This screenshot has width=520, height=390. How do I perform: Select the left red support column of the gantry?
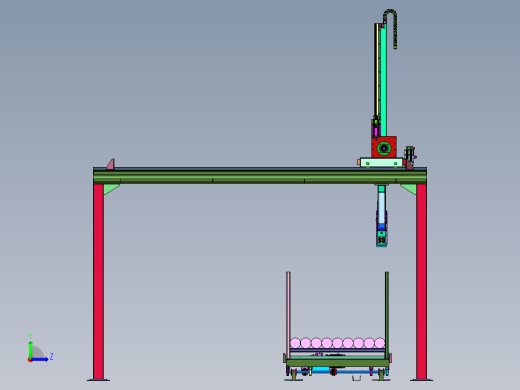click(x=98, y=282)
